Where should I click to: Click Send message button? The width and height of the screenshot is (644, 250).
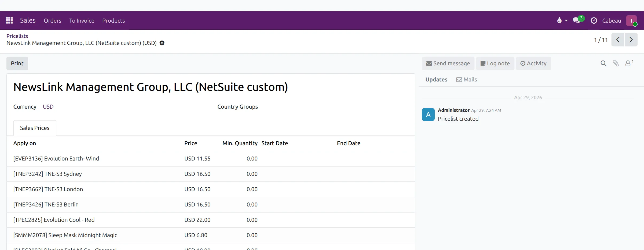coord(448,63)
